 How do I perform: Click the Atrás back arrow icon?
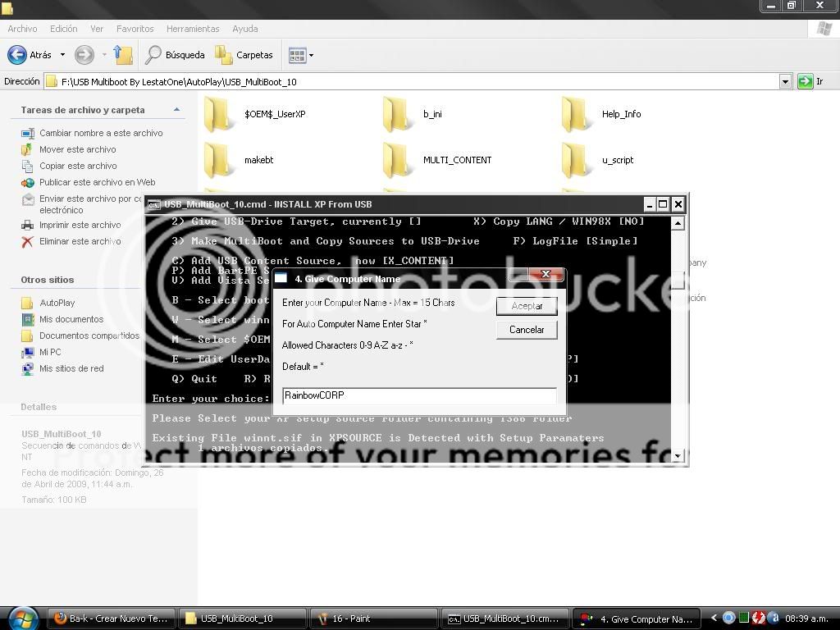17,55
